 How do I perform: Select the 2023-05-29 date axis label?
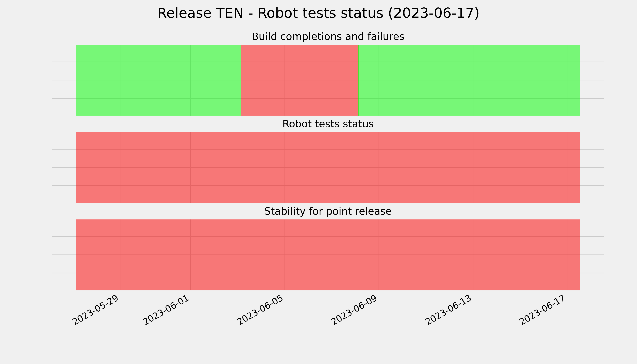tap(96, 310)
